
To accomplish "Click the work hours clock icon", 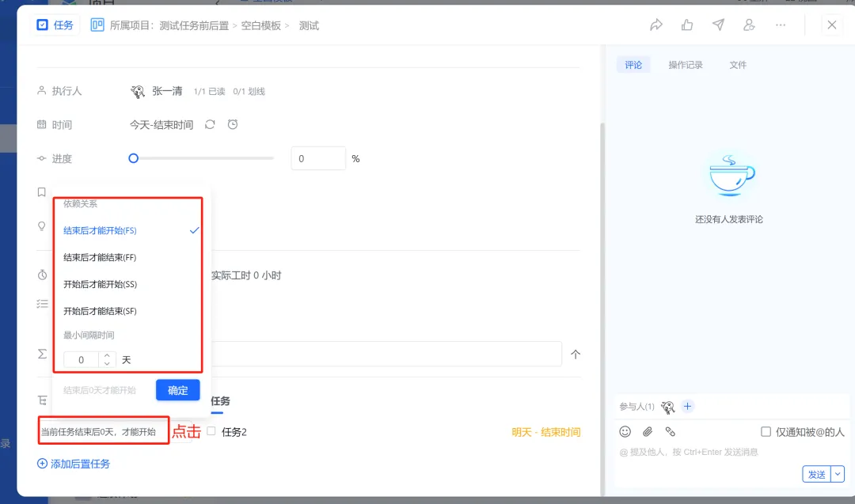I will tap(43, 275).
